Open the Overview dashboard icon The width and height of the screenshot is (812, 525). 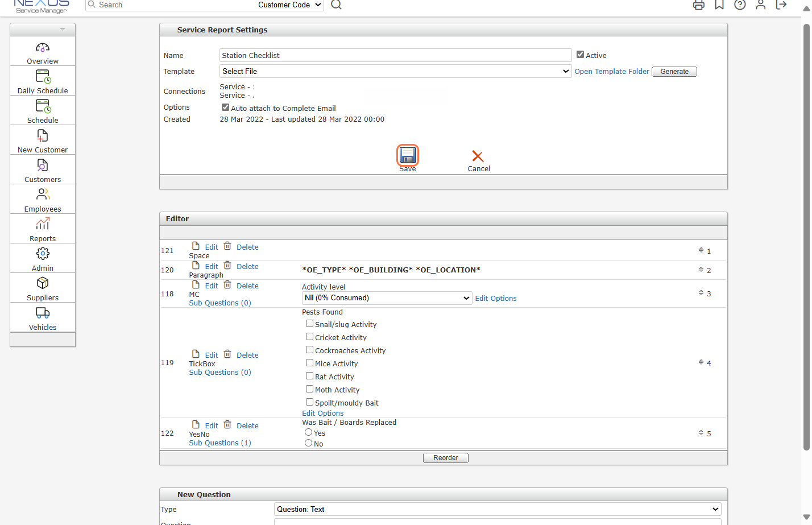pyautogui.click(x=43, y=48)
